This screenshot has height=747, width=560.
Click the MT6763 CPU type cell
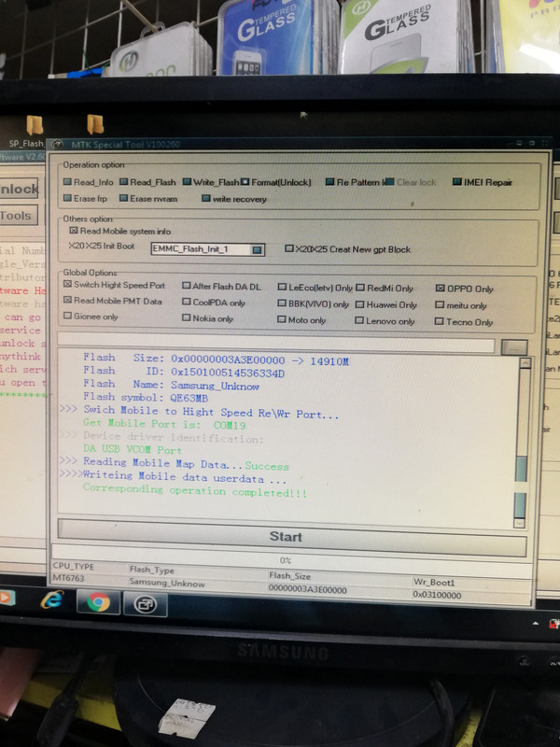coord(68,578)
